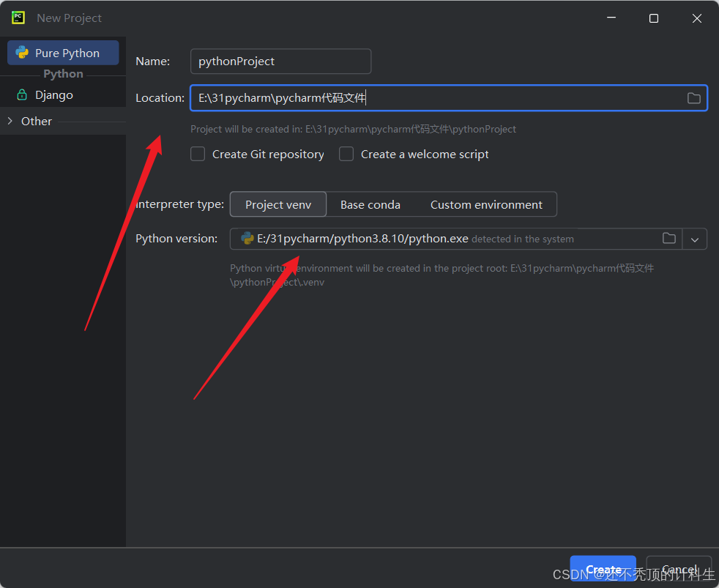Click the project Name input field
Viewport: 719px width, 588px height.
[280, 62]
